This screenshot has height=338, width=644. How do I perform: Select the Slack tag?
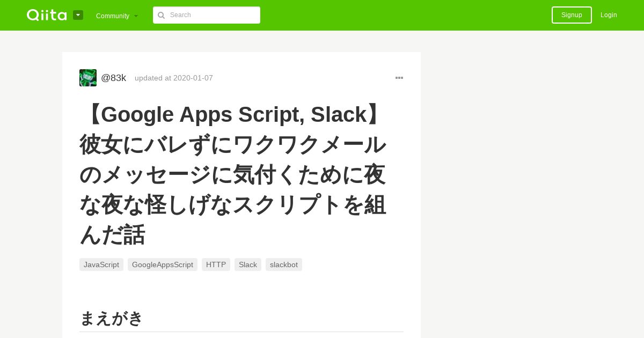click(x=248, y=264)
